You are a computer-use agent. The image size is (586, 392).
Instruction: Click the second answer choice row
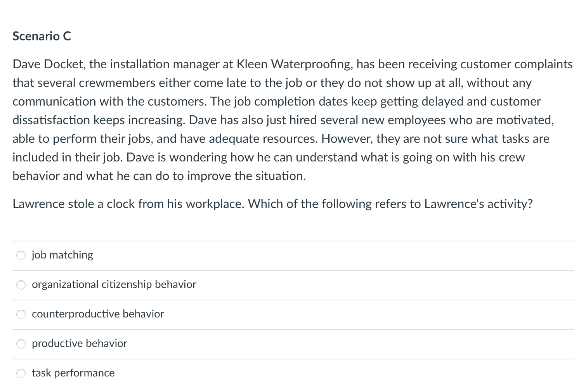click(155, 285)
